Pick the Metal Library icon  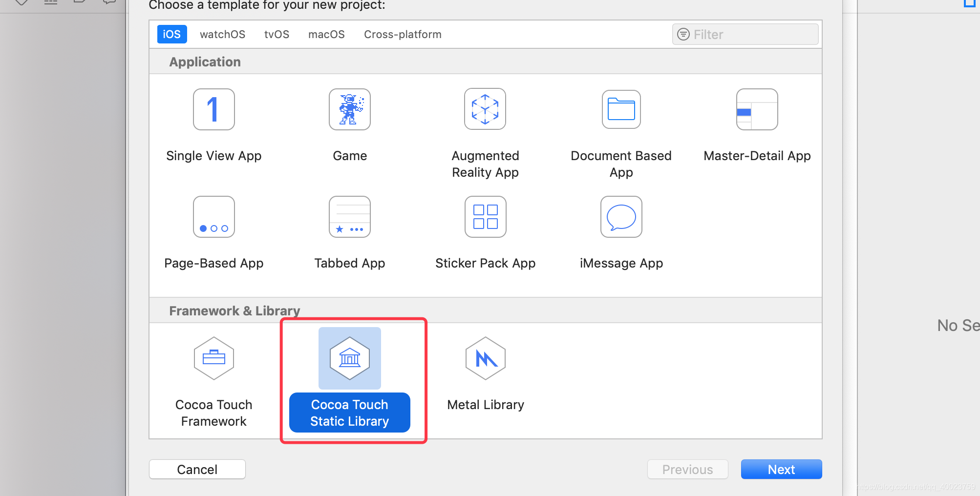click(486, 358)
